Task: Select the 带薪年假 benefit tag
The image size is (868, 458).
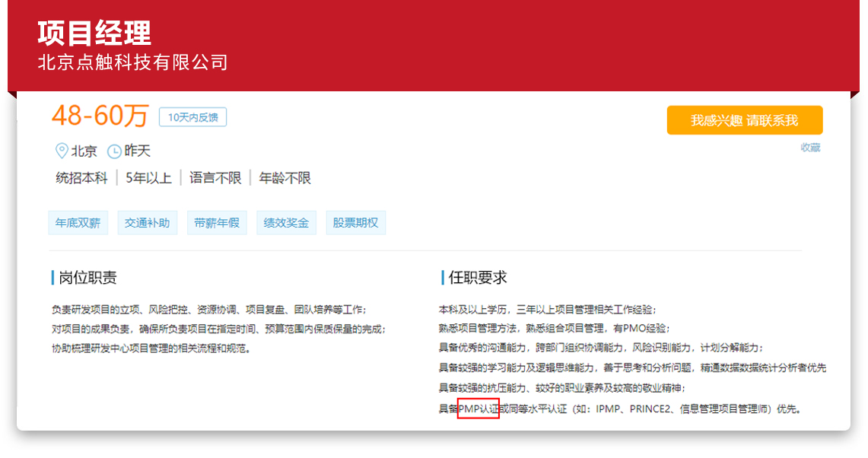Action: 217,223
